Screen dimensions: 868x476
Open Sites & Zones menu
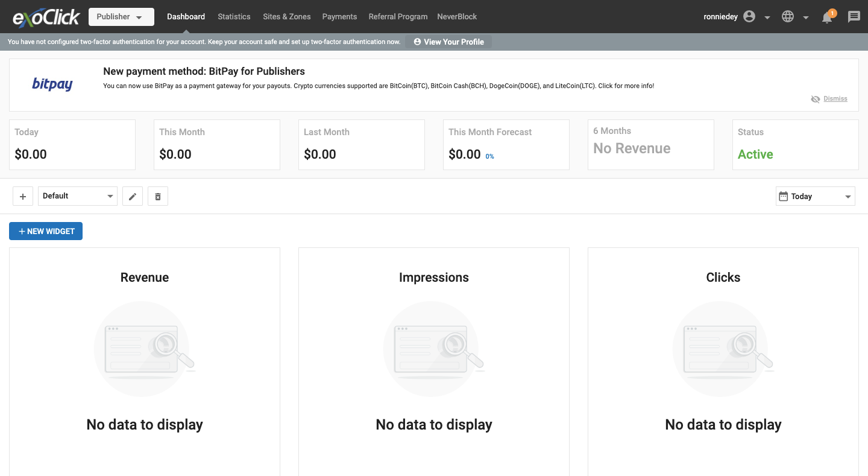coord(287,17)
